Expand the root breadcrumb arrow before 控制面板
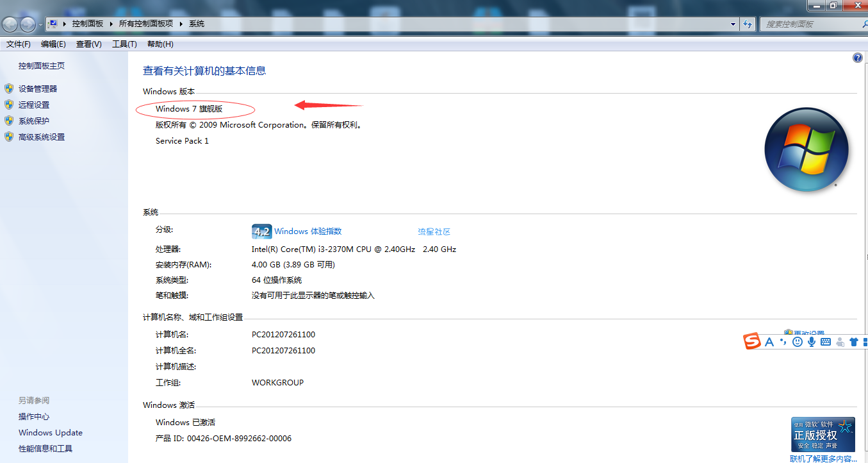868x463 pixels. click(65, 24)
